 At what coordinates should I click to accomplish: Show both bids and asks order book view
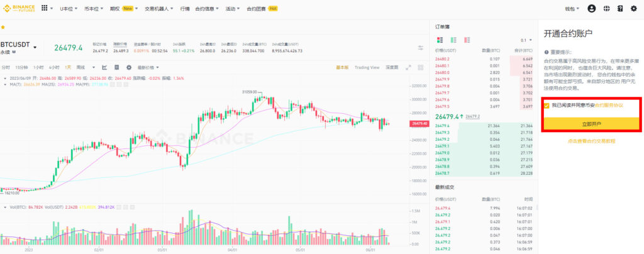click(440, 40)
